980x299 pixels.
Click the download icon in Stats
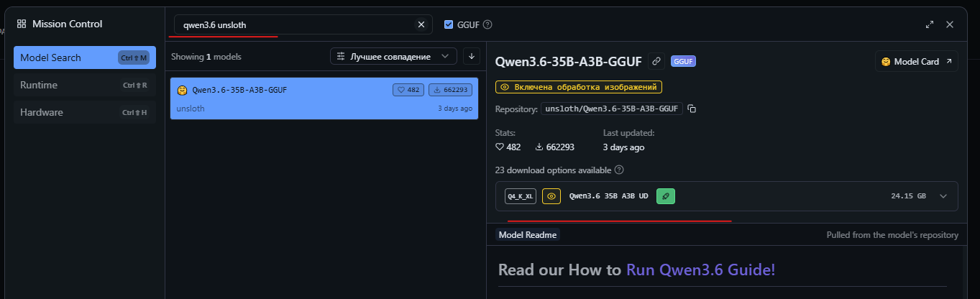[x=539, y=147]
